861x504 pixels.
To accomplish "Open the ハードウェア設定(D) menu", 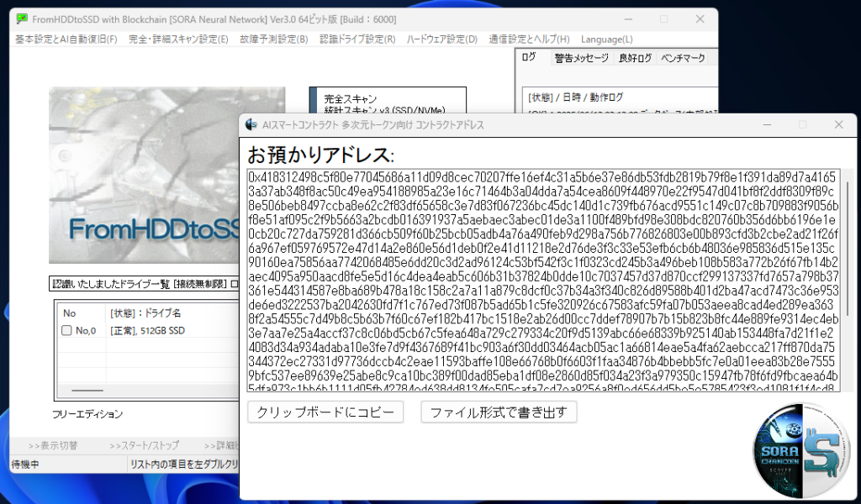I will (x=442, y=39).
